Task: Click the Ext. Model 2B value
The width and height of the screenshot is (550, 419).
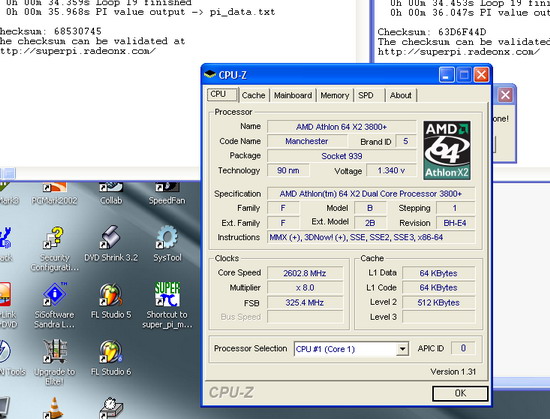Action: tap(370, 223)
